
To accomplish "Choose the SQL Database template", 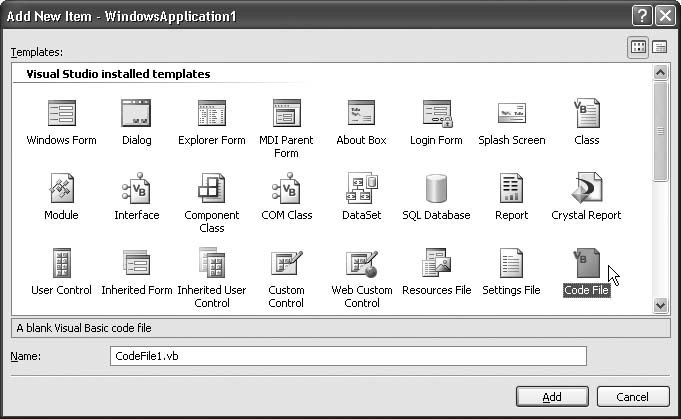I will point(436,188).
